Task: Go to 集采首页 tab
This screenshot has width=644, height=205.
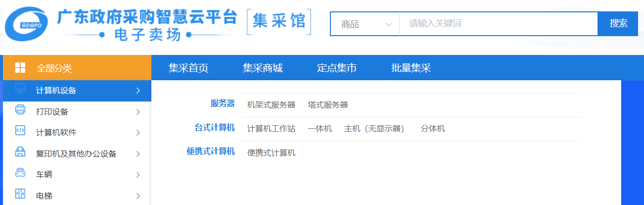Action: (188, 68)
